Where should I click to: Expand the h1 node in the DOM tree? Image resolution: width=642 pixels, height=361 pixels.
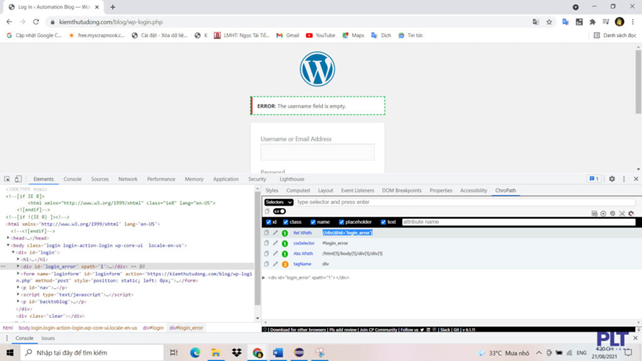[18, 259]
